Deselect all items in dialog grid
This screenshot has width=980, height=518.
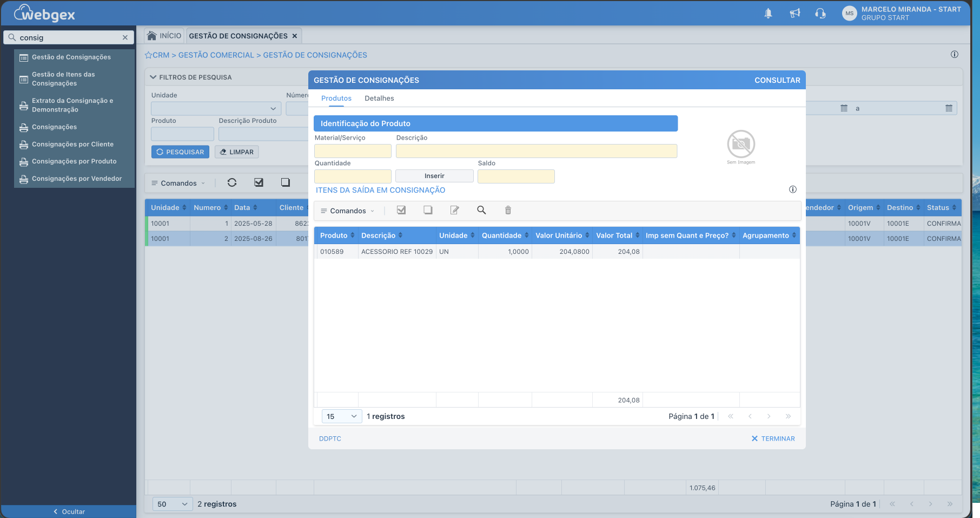(x=428, y=210)
